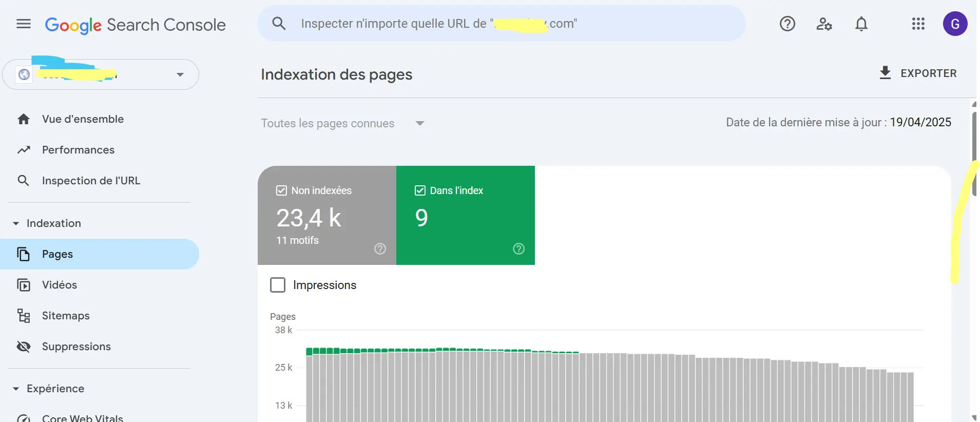Click the purple G account avatar

click(955, 24)
